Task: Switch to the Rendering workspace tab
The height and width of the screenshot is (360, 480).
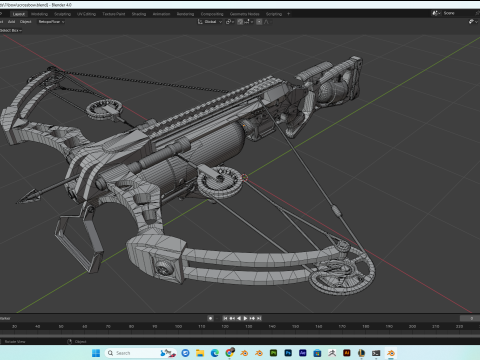Action: (x=185, y=14)
